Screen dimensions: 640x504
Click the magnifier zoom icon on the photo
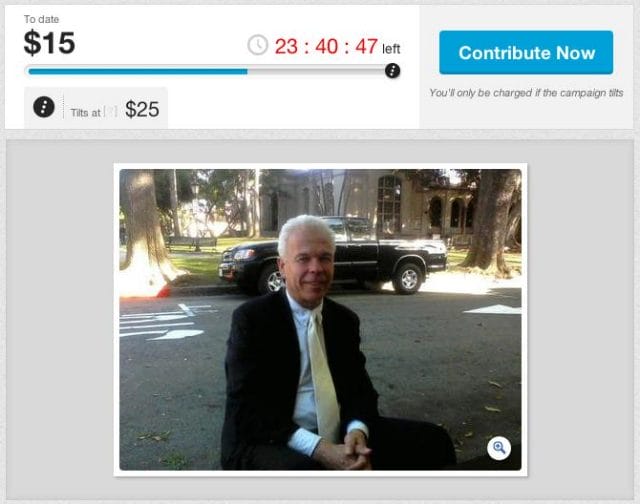click(499, 448)
